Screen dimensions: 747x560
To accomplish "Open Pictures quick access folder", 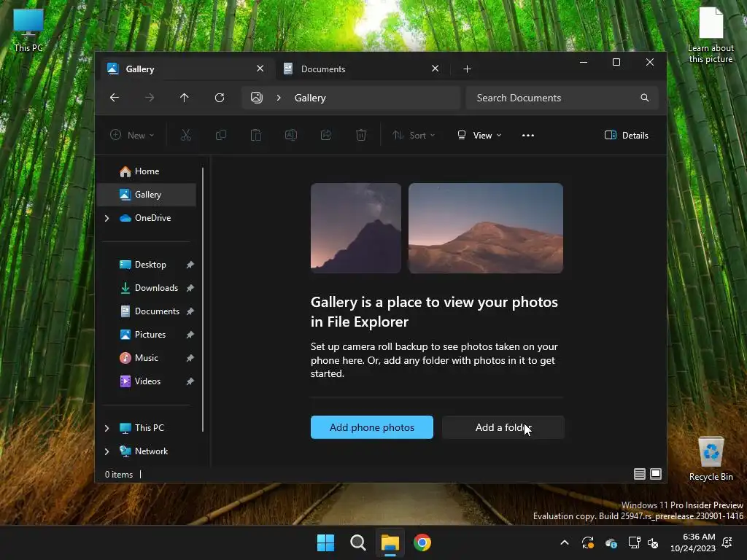I will (x=150, y=335).
